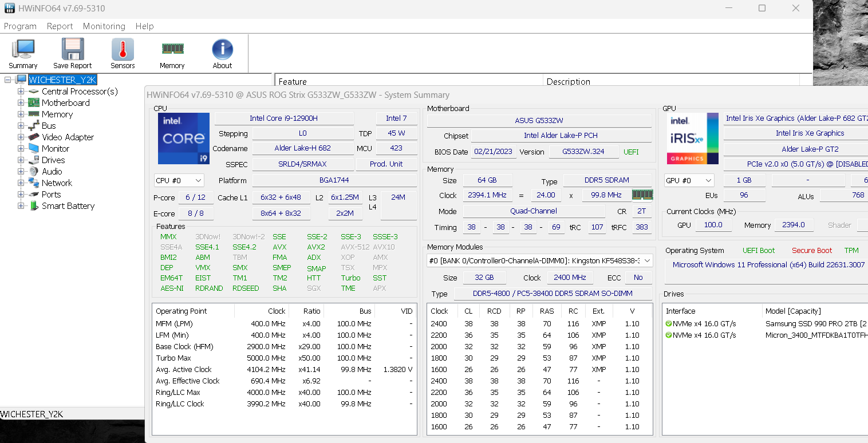Click the DDR5 SDRAM type value
The width and height of the screenshot is (868, 443).
tap(607, 180)
